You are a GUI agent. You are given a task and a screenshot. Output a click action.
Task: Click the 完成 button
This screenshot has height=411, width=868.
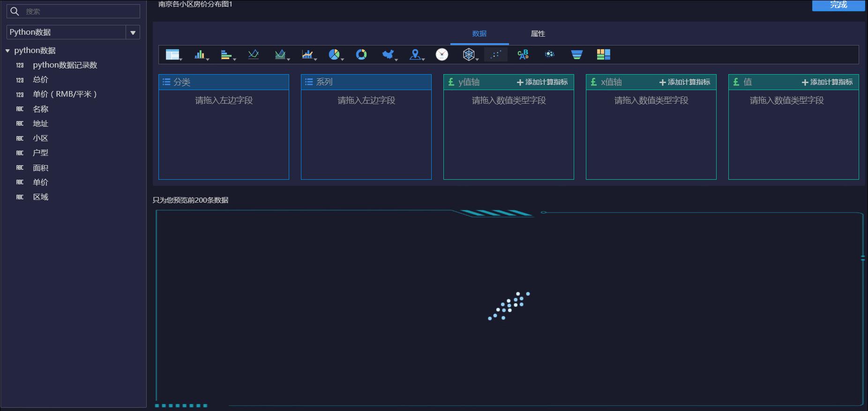(x=838, y=5)
